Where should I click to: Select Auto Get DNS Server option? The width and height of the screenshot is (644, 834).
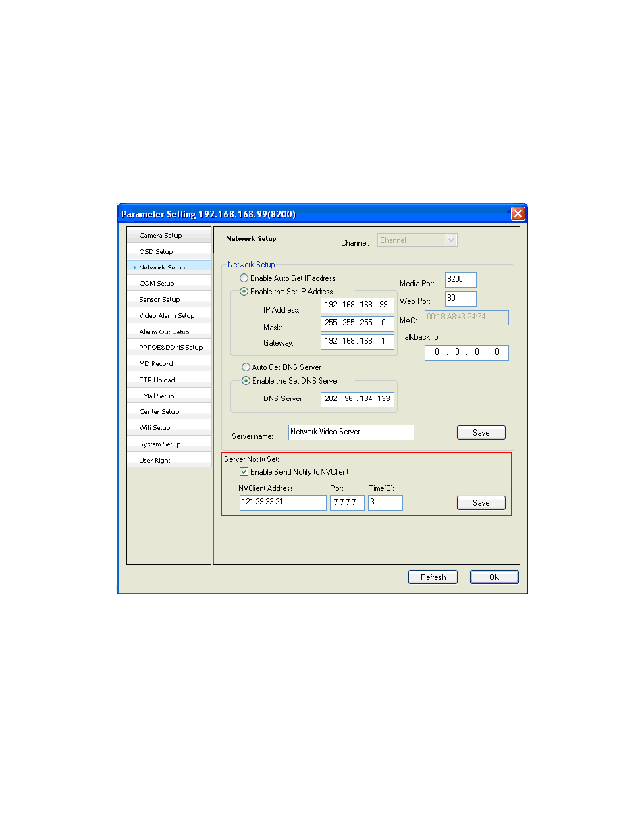point(246,367)
